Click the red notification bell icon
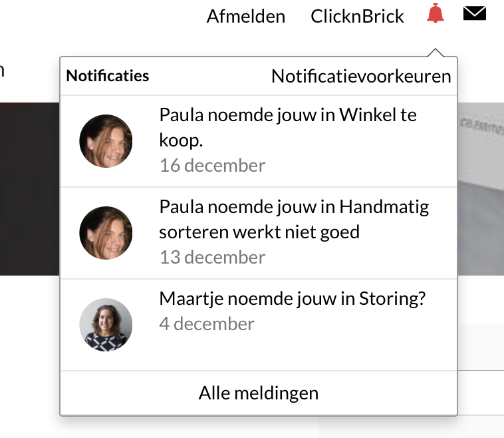Image resolution: width=504 pixels, height=438 pixels. tap(436, 14)
